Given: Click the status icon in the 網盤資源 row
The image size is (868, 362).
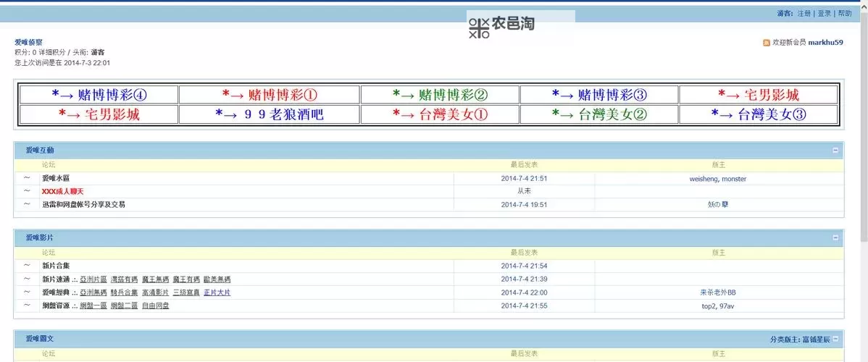Looking at the screenshot, I should click(x=27, y=306).
